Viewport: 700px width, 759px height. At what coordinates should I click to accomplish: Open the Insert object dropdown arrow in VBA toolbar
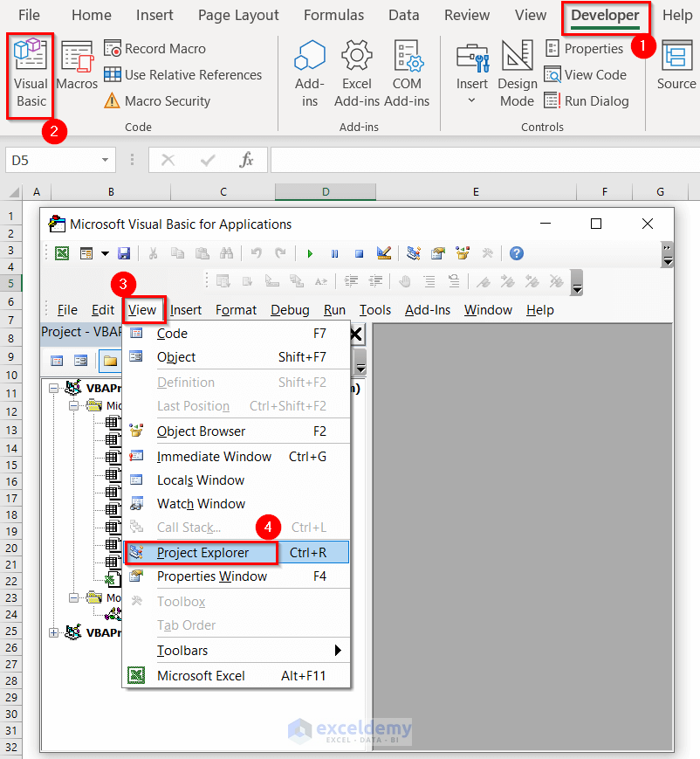point(105,253)
